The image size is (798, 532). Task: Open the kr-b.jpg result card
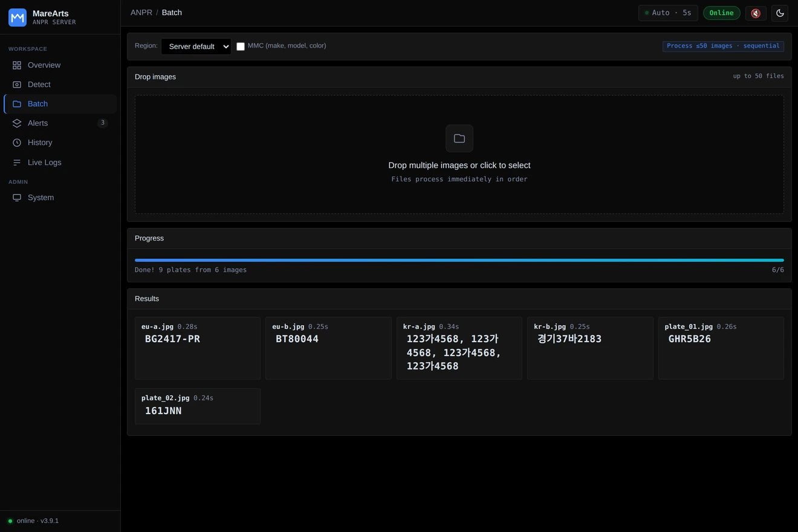pos(590,348)
